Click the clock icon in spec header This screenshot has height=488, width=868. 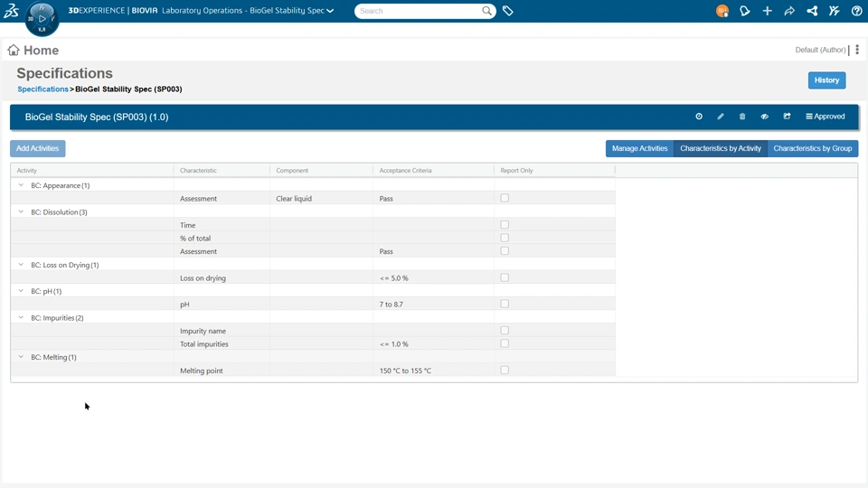coord(699,117)
